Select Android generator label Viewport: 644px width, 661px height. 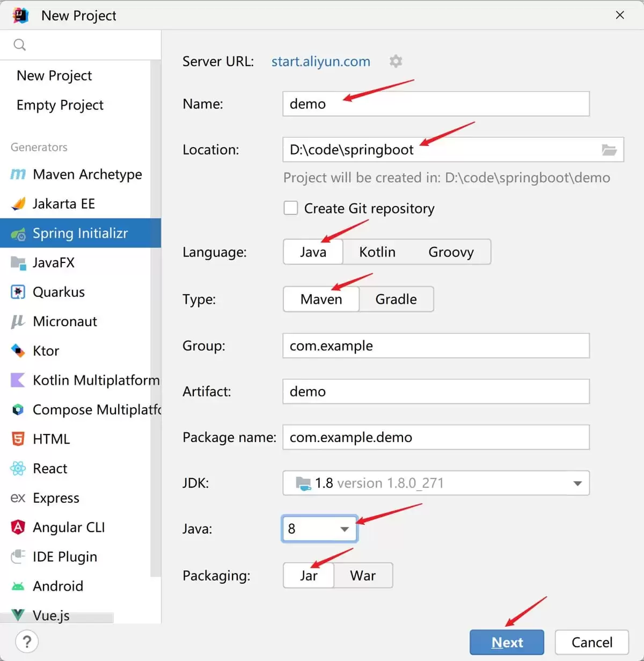click(x=58, y=586)
